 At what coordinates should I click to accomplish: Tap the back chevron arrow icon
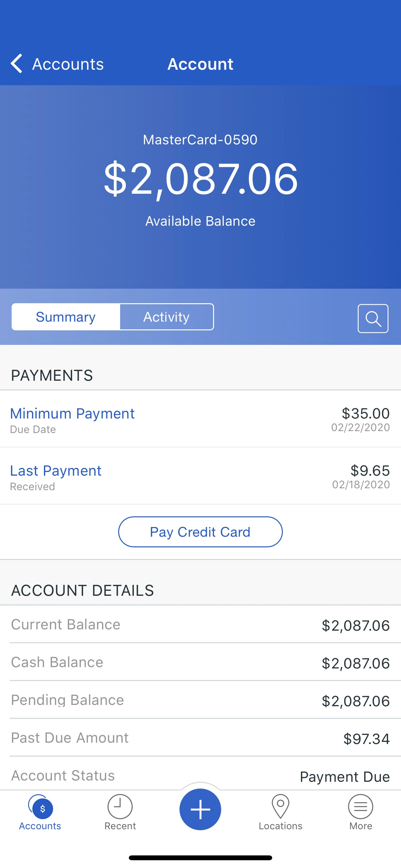(16, 63)
